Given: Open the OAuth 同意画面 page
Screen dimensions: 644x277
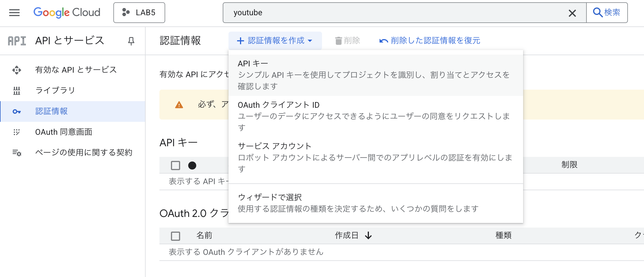Looking at the screenshot, I should click(64, 132).
